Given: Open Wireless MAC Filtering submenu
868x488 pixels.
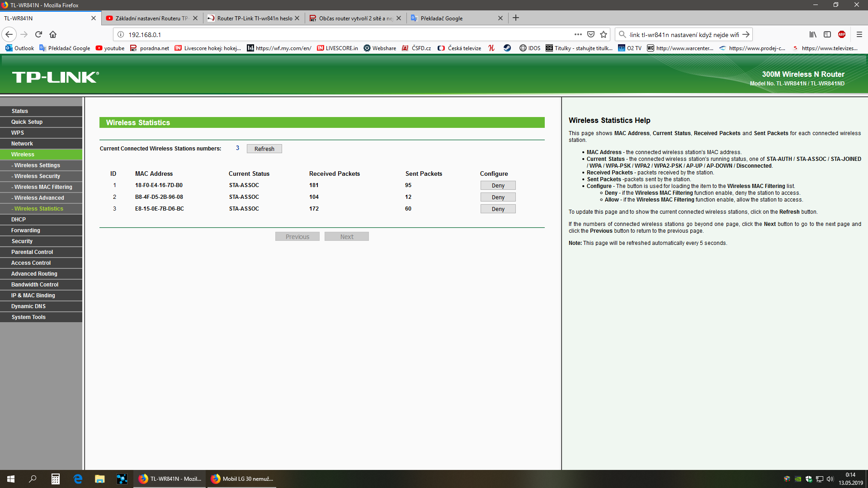Looking at the screenshot, I should click(43, 187).
